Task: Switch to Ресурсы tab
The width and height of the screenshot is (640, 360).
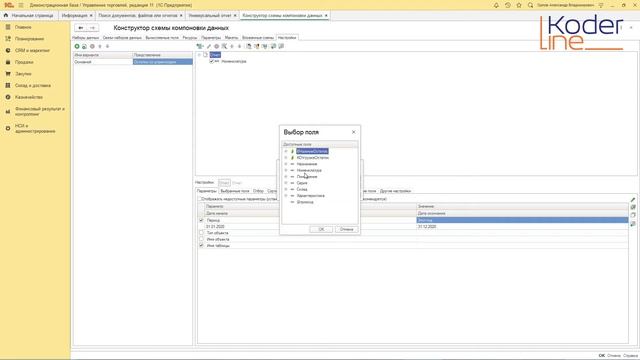Action: [190, 38]
